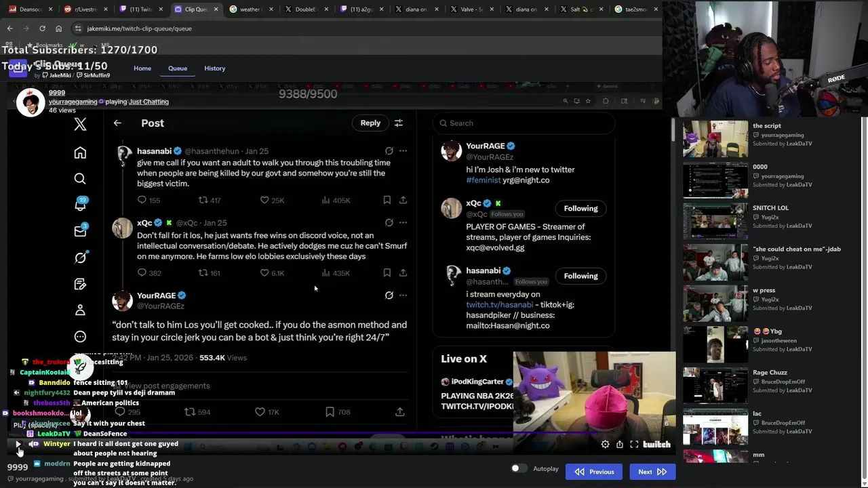Open Just Chatting category link
Viewport: 868px width, 488px height.
(149, 102)
